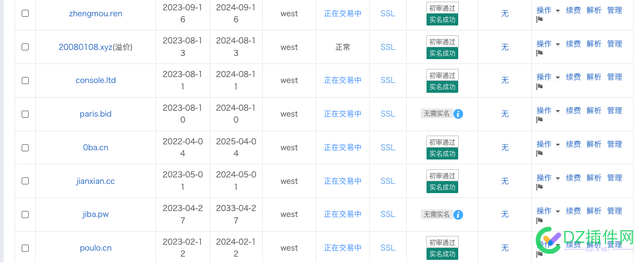Click 续费 in paris.bid row
Image resolution: width=644 pixels, height=262 pixels.
[574, 111]
